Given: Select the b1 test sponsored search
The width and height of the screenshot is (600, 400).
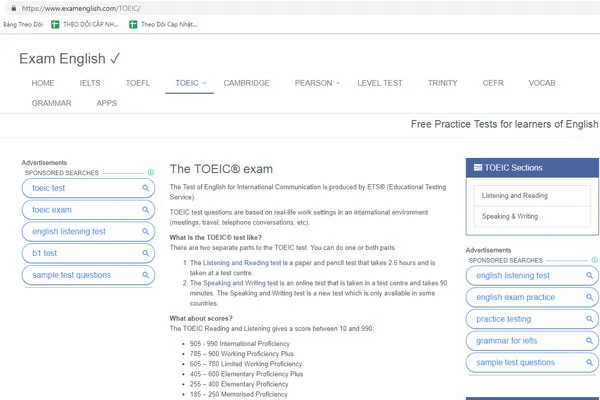Looking at the screenshot, I should pyautogui.click(x=88, y=253).
